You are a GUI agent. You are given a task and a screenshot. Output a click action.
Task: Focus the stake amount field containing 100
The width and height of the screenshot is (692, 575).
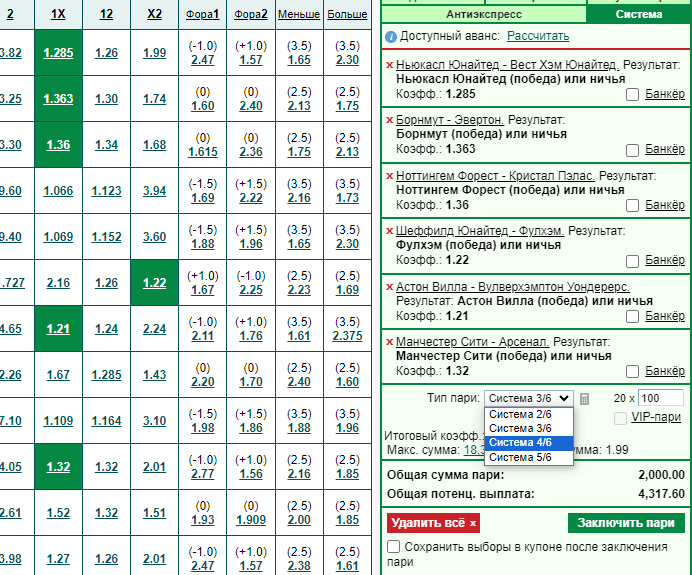[661, 398]
